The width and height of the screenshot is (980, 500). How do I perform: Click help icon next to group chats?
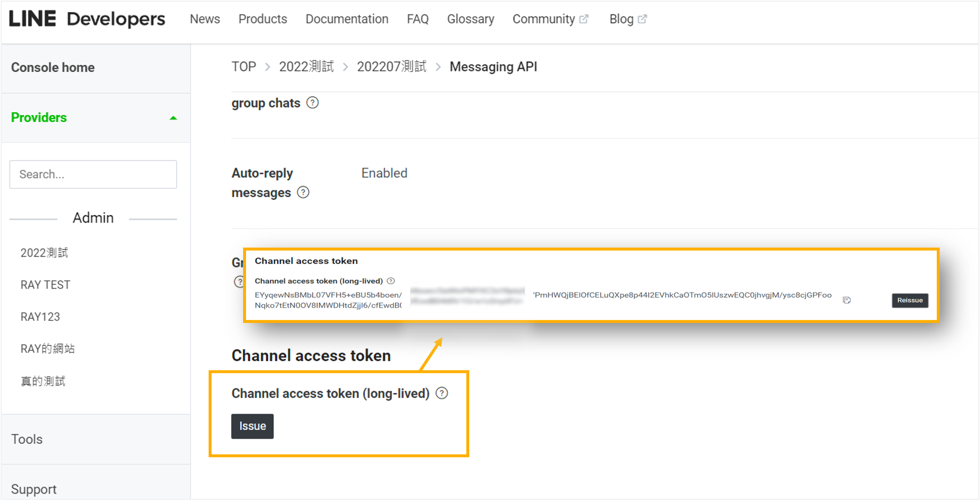[x=313, y=103]
